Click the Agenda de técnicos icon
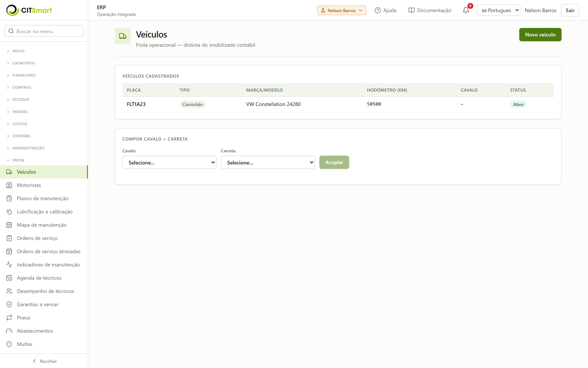588x368 pixels. coord(9,278)
